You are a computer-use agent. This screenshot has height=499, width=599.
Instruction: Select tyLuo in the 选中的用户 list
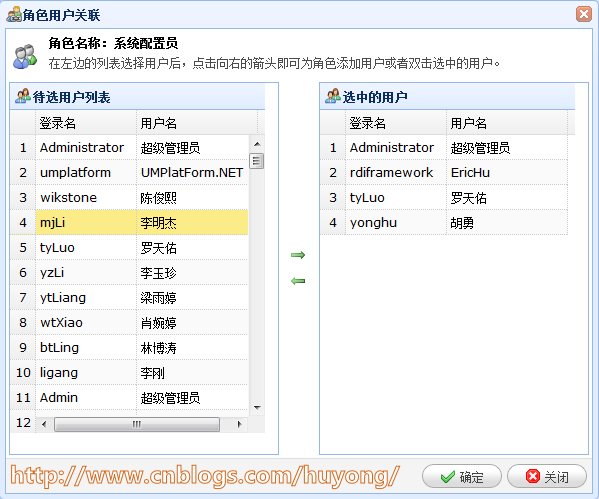(444, 198)
